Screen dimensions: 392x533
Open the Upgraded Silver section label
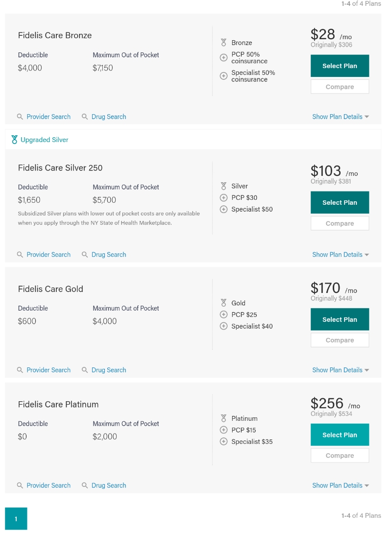(x=44, y=140)
